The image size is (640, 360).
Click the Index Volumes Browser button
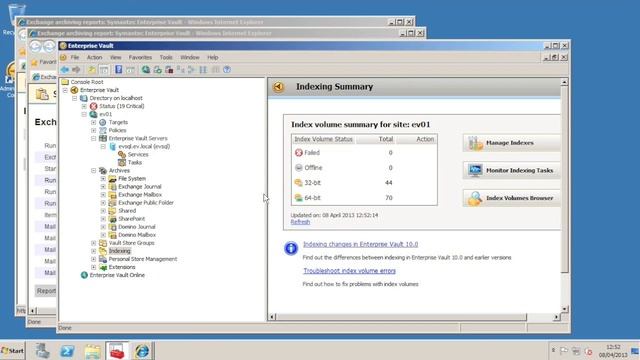(512, 198)
